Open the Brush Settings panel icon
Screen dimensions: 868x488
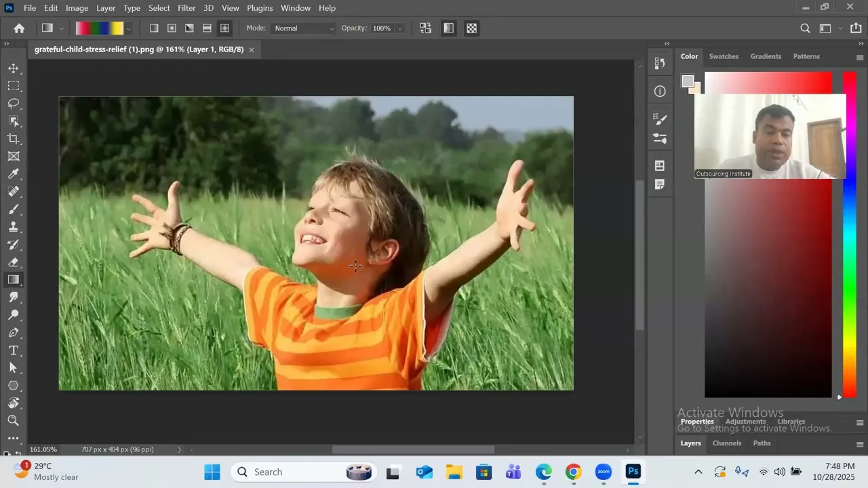pyautogui.click(x=660, y=119)
